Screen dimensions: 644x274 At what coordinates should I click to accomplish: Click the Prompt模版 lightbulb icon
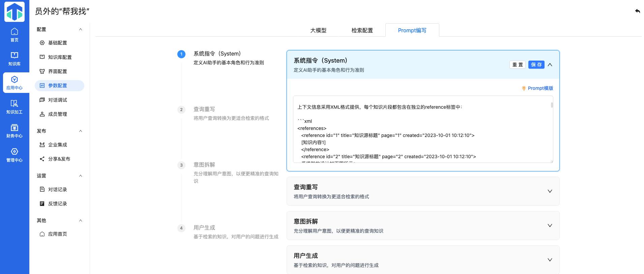[x=524, y=88]
